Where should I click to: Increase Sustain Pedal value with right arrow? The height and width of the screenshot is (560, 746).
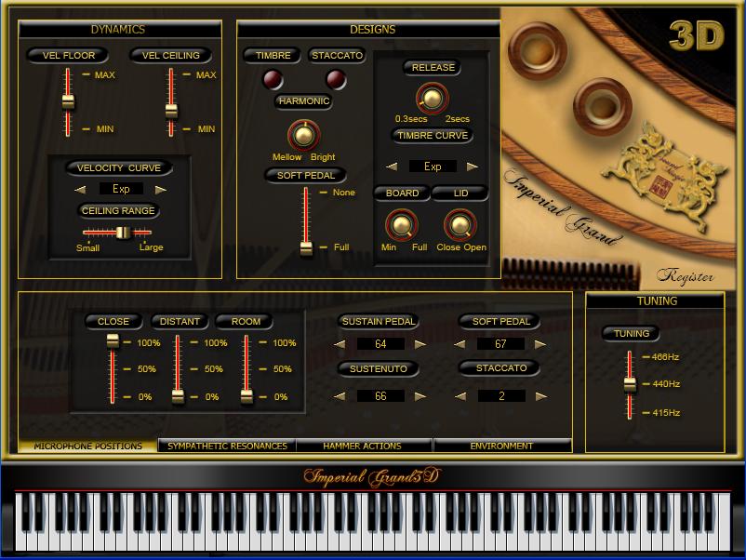pyautogui.click(x=420, y=344)
